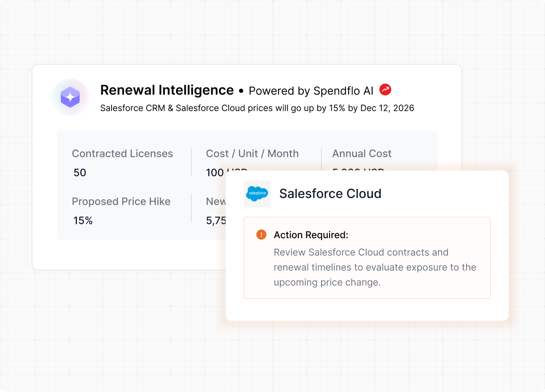Select the Contracted Licenses label
This screenshot has height=392, width=545.
click(x=122, y=153)
